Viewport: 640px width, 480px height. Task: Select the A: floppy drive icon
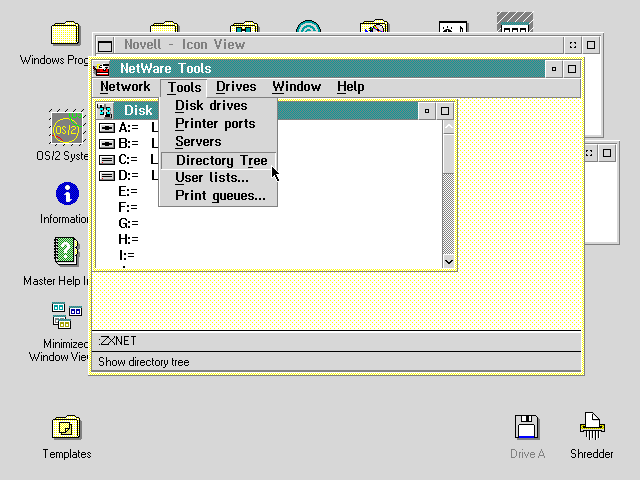point(107,128)
